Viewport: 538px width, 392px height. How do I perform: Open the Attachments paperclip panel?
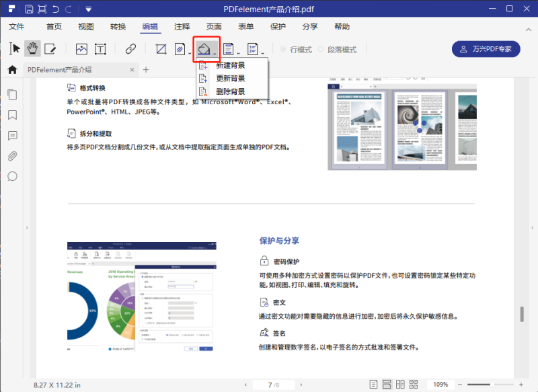pyautogui.click(x=12, y=156)
